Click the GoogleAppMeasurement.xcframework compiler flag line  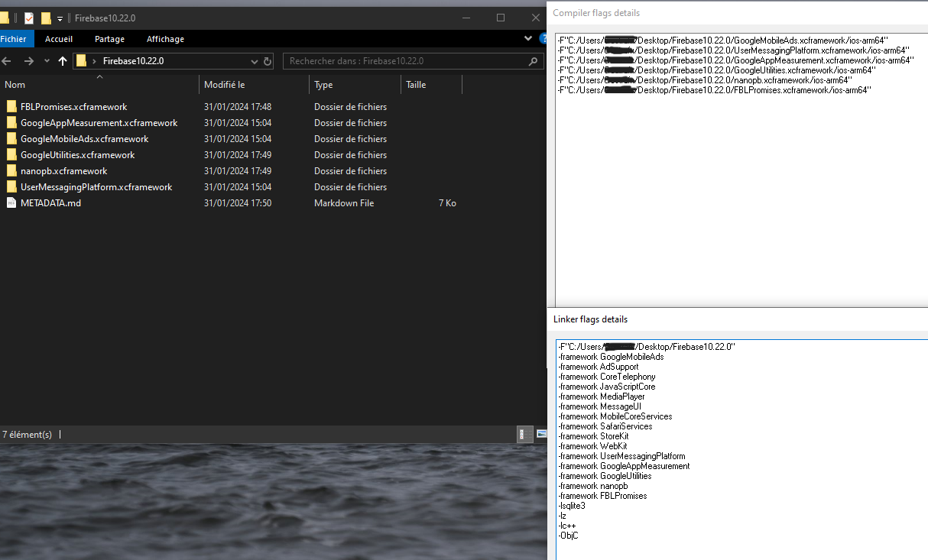736,60
